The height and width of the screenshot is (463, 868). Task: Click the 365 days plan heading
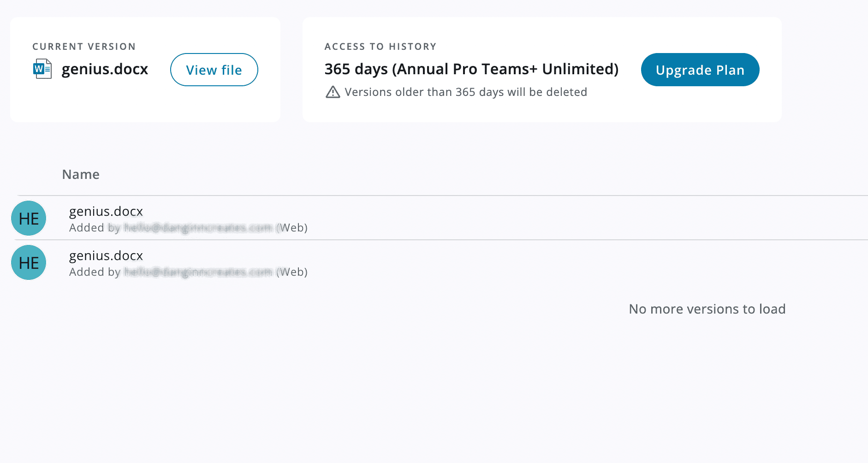point(471,69)
